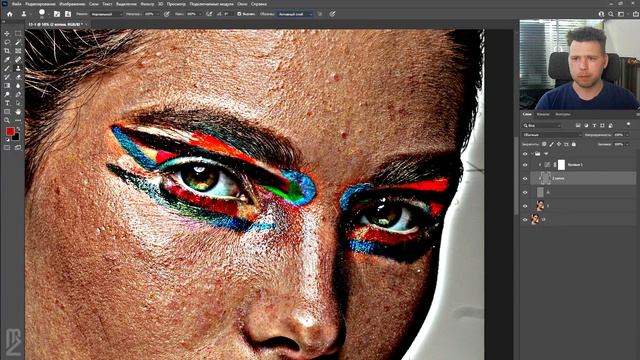This screenshot has width=640, height=360.
Task: Reset default foreground and background colors
Action: pyautogui.click(x=7, y=139)
